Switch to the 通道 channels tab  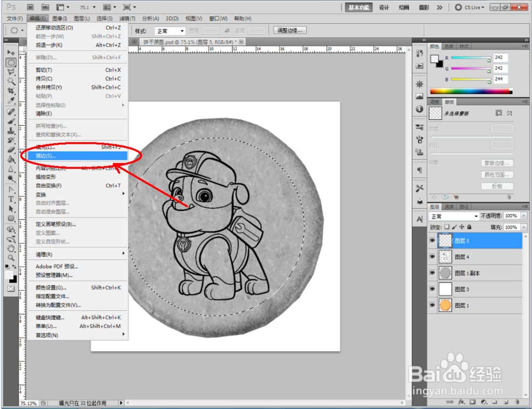tap(449, 207)
